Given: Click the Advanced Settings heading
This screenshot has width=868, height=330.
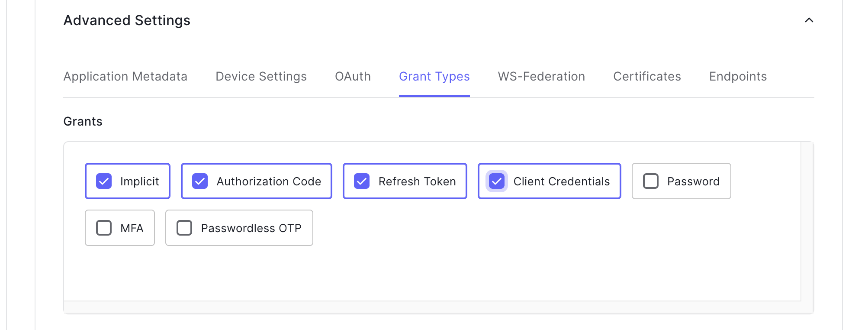Looking at the screenshot, I should [127, 20].
